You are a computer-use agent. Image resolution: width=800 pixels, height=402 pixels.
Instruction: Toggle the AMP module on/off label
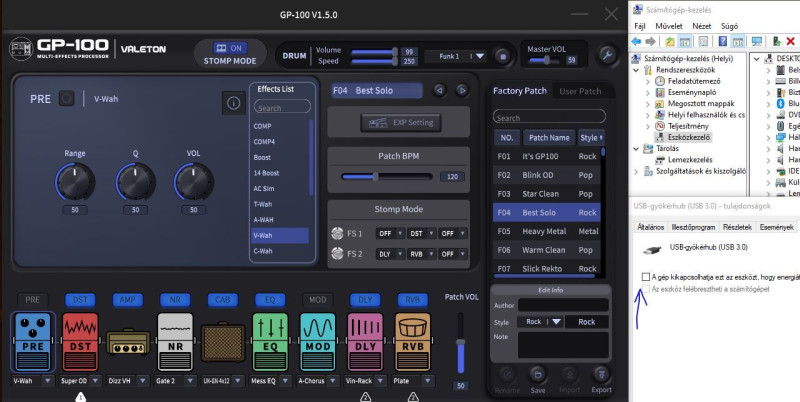(128, 299)
